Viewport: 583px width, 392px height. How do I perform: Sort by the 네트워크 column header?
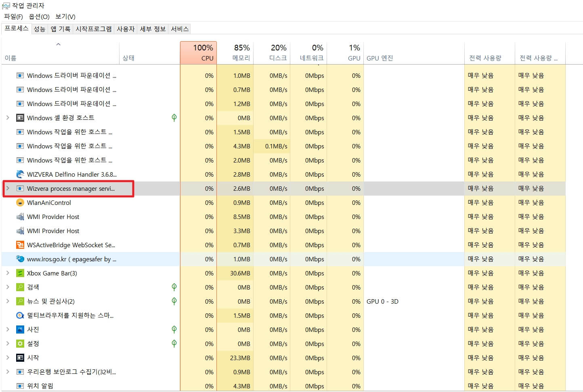tap(308, 53)
